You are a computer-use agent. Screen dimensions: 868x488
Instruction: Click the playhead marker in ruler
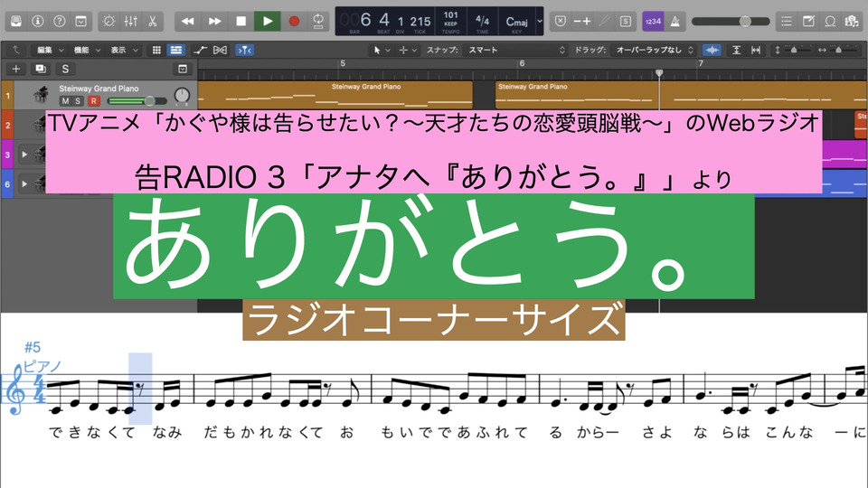tap(659, 72)
